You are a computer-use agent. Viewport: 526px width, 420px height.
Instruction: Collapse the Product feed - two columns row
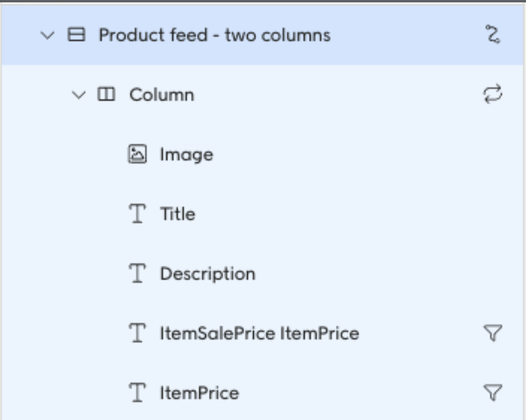47,35
